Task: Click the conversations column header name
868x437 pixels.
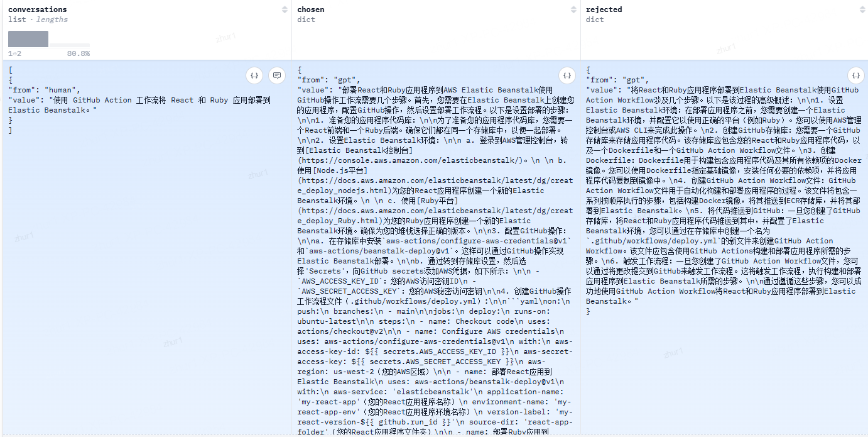Action: point(38,9)
